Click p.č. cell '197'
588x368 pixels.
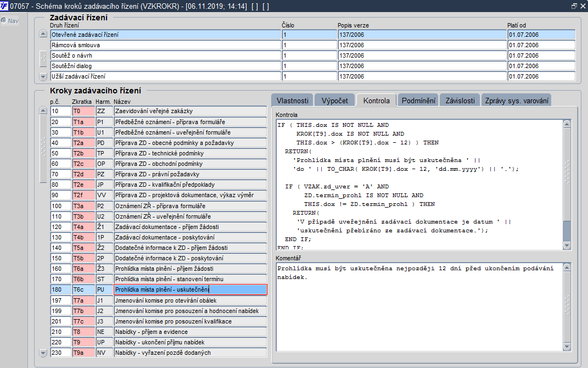(x=61, y=300)
